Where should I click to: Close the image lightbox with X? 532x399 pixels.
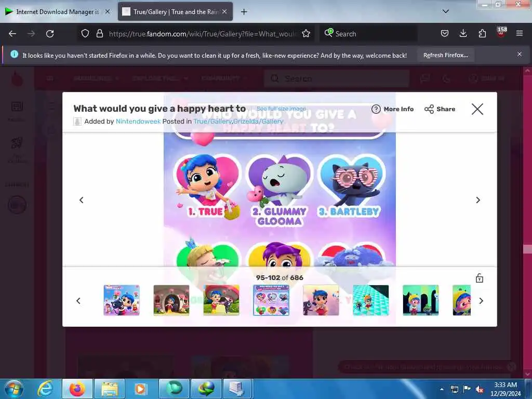(x=477, y=109)
